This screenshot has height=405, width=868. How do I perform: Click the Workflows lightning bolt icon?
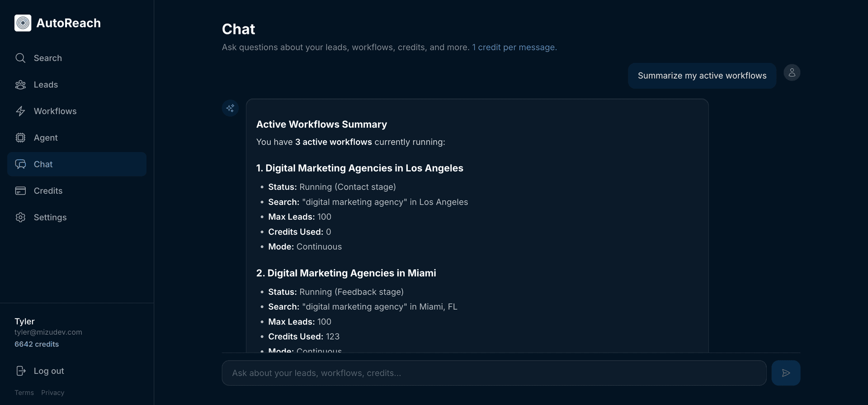pyautogui.click(x=20, y=111)
